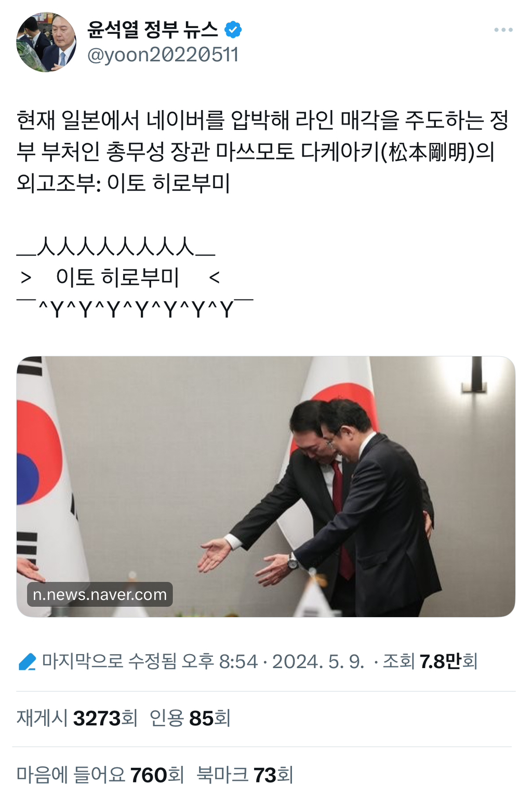The width and height of the screenshot is (532, 798).
Task: Tap the blue verified checkmark badge
Action: [233, 30]
